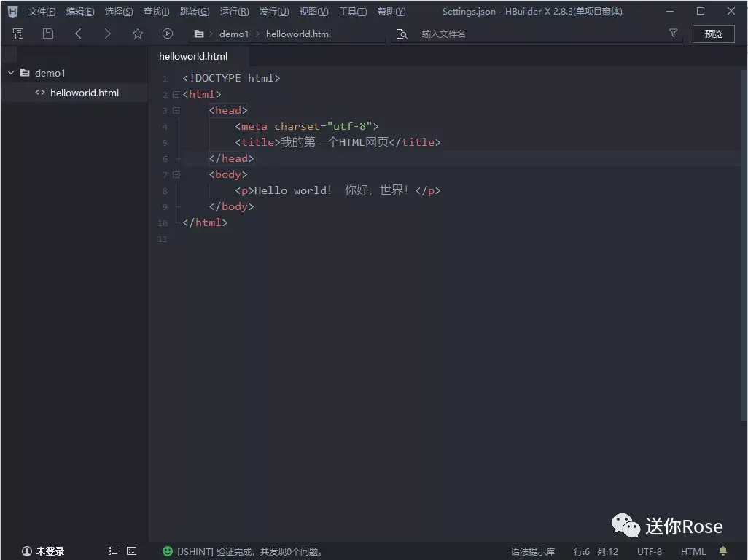Viewport: 748px width, 560px height.
Task: Click the notification bell in the status bar
Action: (722, 551)
